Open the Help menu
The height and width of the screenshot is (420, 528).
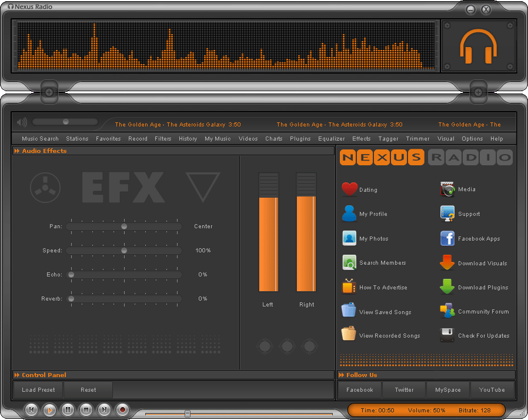[496, 138]
